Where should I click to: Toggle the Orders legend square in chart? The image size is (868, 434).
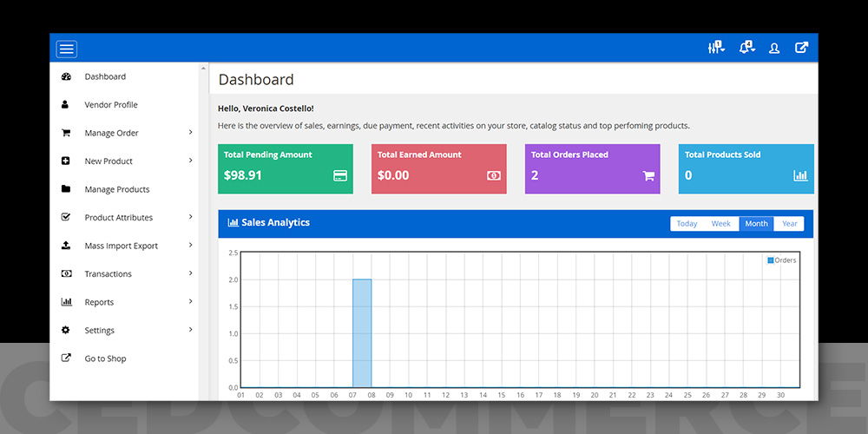(x=771, y=260)
